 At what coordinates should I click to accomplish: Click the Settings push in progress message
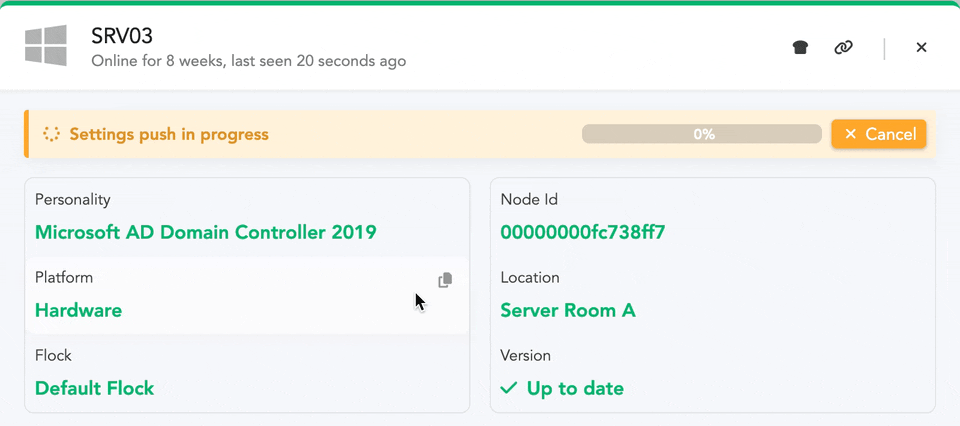point(169,134)
